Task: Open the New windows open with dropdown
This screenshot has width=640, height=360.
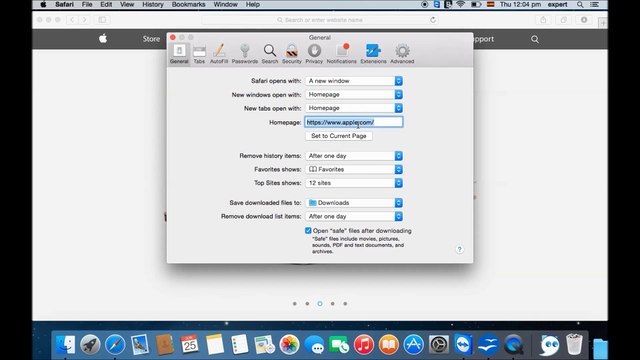Action: point(354,94)
